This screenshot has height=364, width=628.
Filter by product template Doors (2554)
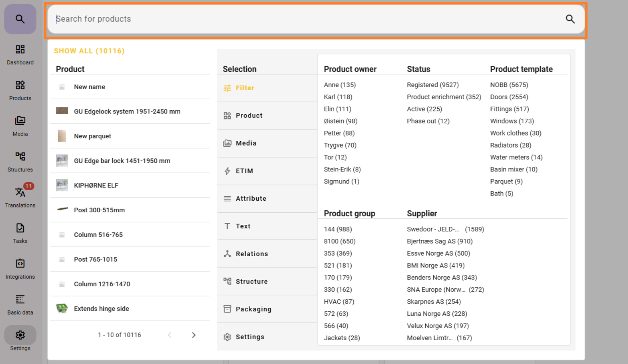coord(509,97)
